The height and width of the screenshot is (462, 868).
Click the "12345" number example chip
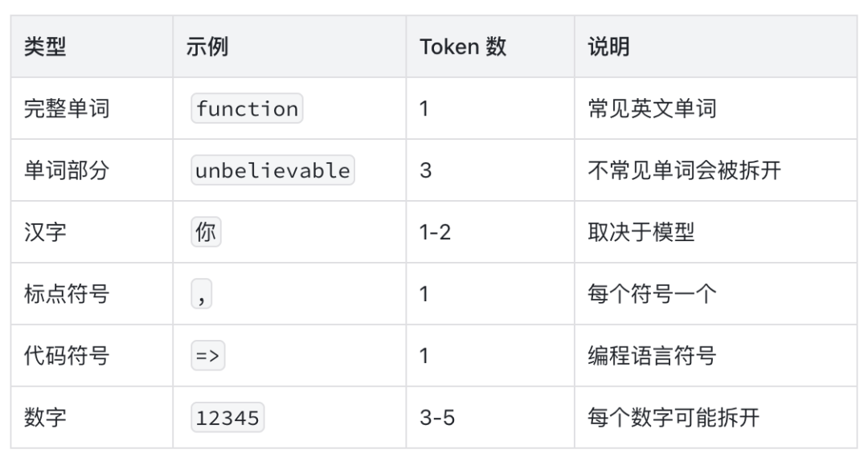pyautogui.click(x=228, y=418)
